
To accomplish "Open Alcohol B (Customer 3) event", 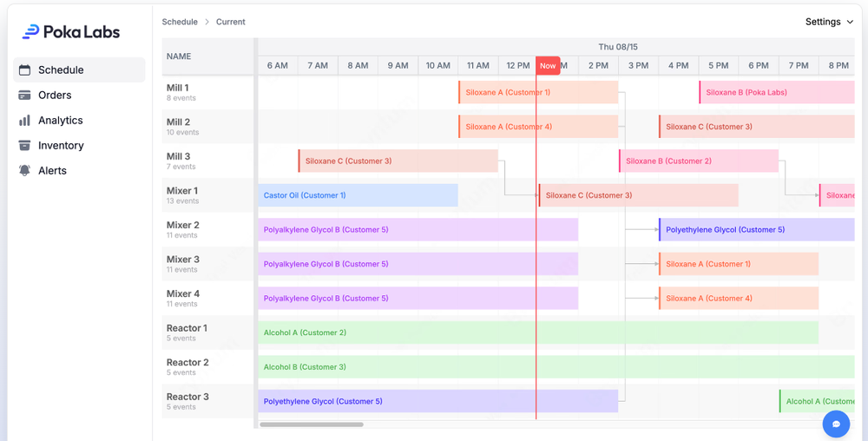I will [556, 367].
